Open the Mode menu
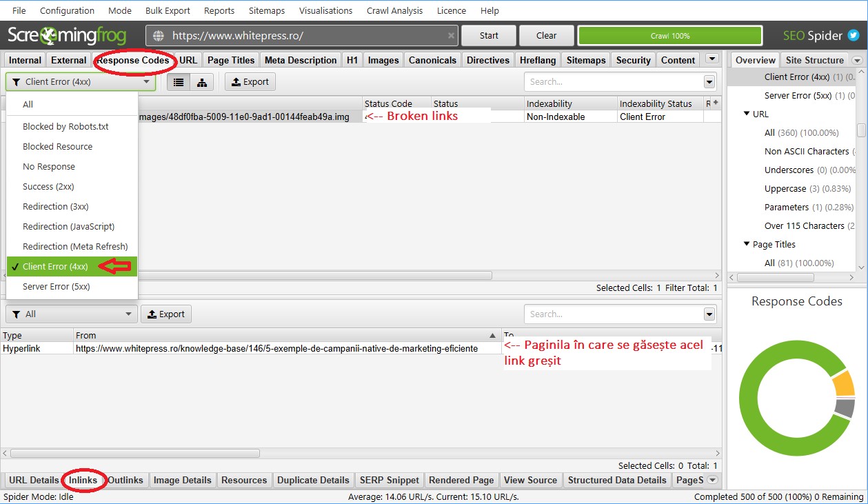868x504 pixels. click(120, 11)
